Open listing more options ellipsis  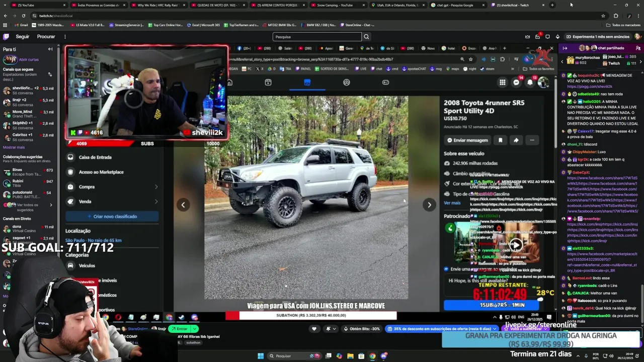point(532,140)
